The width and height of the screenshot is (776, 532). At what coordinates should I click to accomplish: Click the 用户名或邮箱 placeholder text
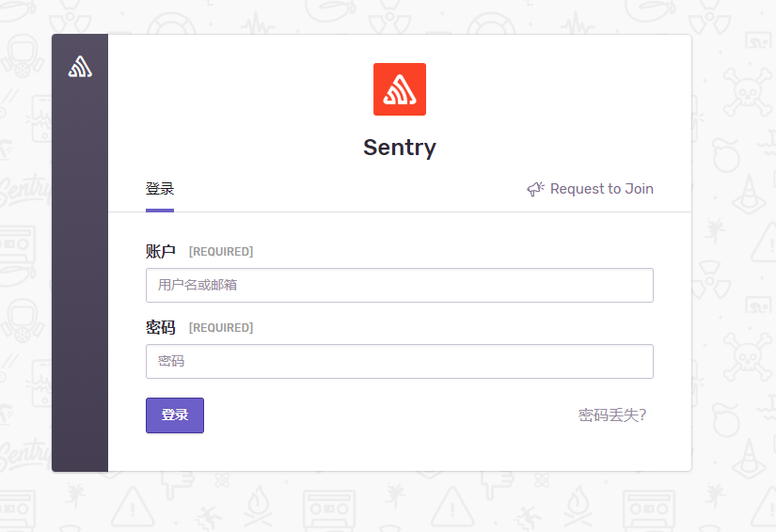(198, 285)
